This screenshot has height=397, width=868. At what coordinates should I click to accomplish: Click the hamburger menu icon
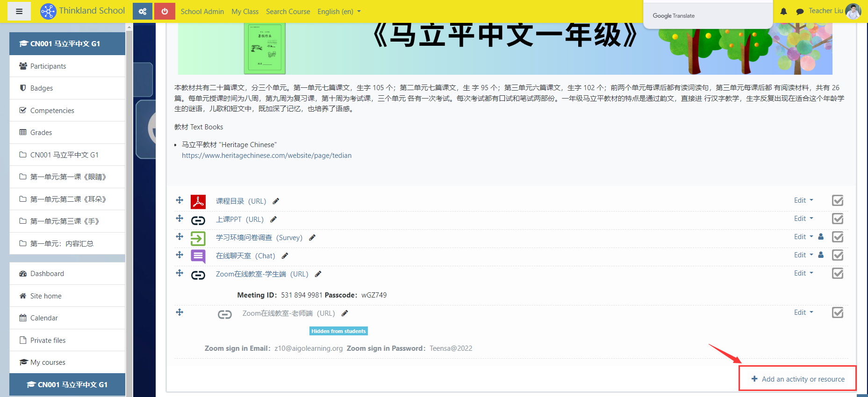click(x=19, y=11)
